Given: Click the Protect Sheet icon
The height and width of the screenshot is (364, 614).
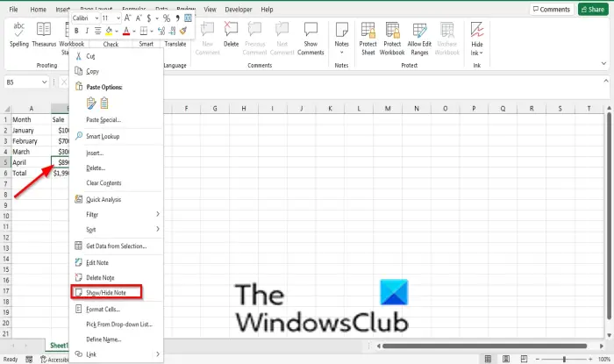Looking at the screenshot, I should [368, 30].
